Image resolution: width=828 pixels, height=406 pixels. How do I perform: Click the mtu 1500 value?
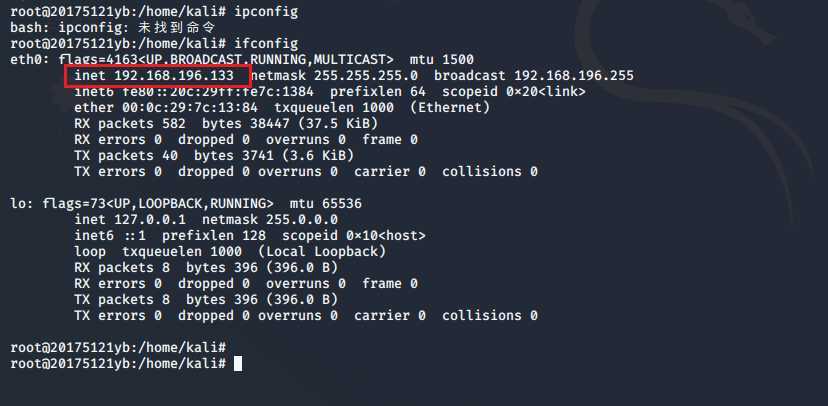click(441, 60)
